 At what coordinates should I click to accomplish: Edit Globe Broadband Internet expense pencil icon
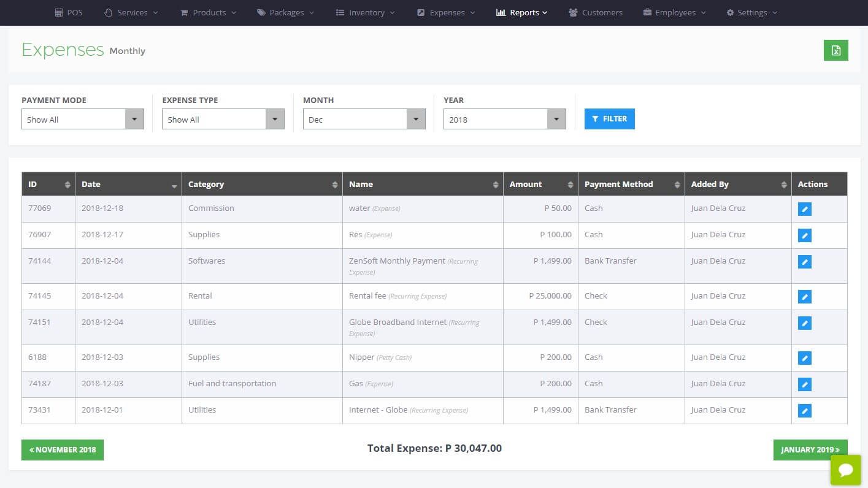coord(805,323)
